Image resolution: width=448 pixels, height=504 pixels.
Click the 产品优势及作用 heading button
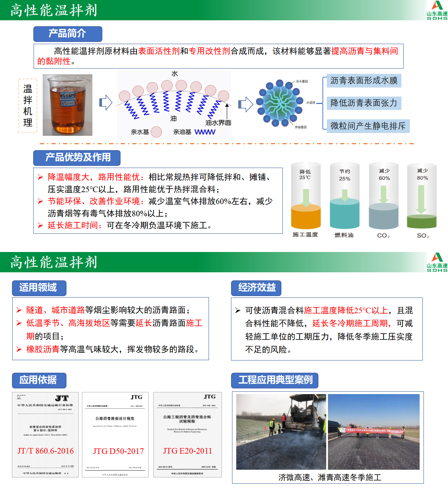tap(77, 158)
